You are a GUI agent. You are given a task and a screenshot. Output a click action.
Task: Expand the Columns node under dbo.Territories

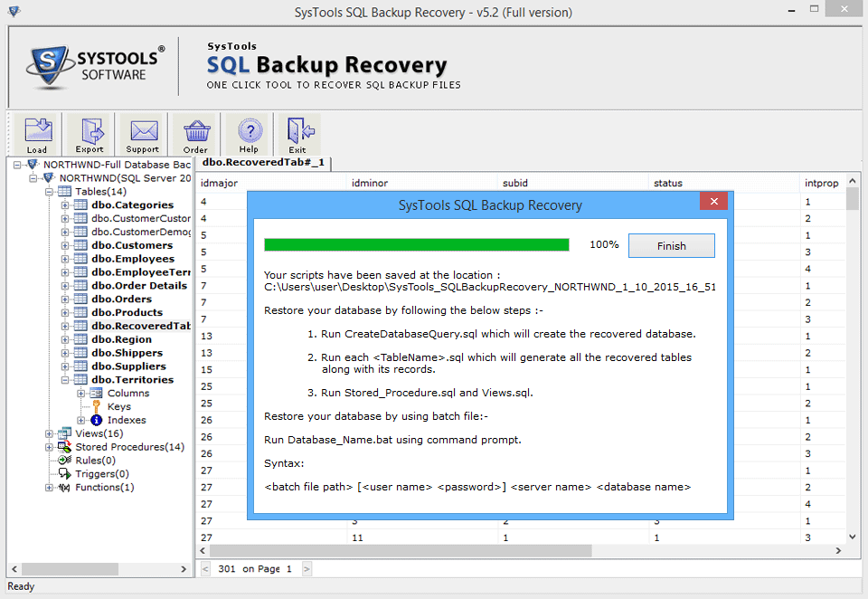[81, 394]
